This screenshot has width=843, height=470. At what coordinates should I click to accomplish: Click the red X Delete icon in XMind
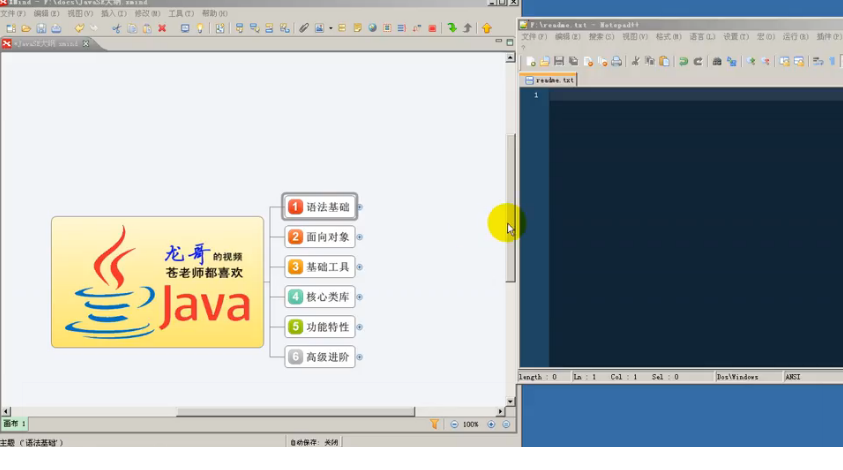pyautogui.click(x=162, y=28)
